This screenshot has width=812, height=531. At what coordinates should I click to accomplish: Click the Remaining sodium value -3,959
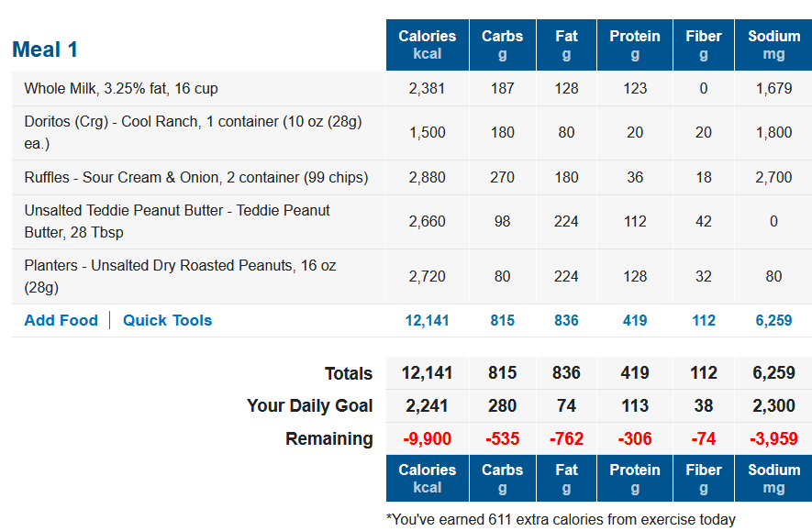773,439
